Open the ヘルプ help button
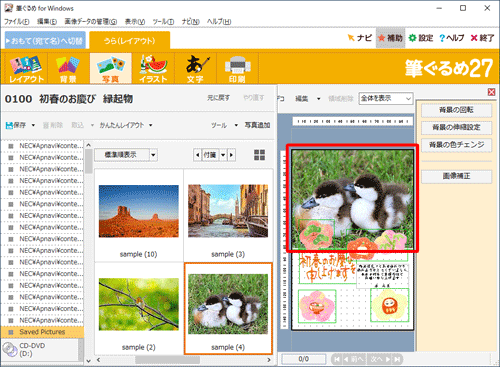Image resolution: width=500 pixels, height=367 pixels. coord(451,38)
